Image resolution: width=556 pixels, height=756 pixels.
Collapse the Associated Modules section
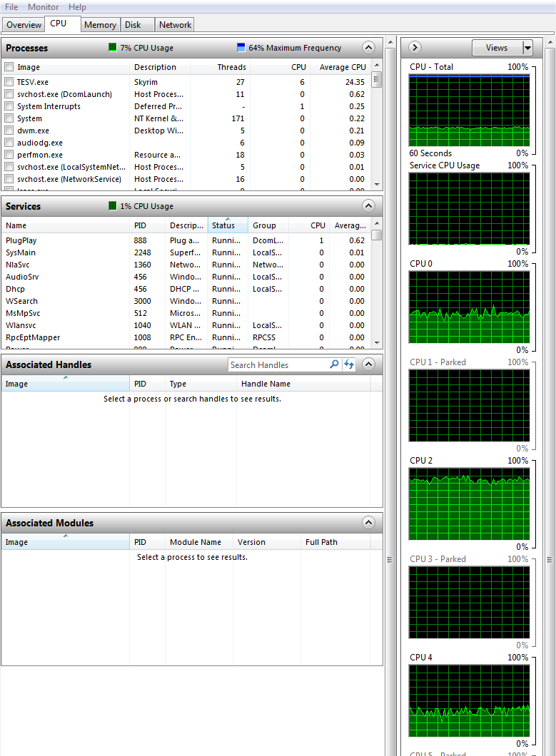tap(368, 523)
